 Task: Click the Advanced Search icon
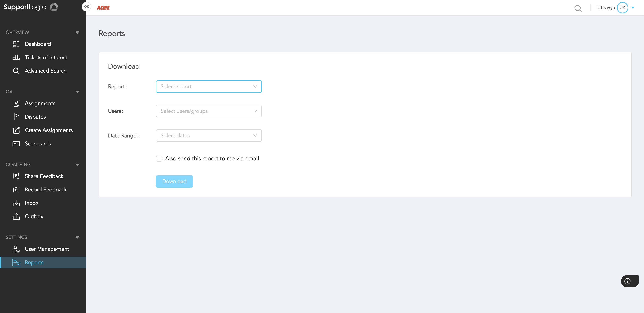[x=16, y=70]
